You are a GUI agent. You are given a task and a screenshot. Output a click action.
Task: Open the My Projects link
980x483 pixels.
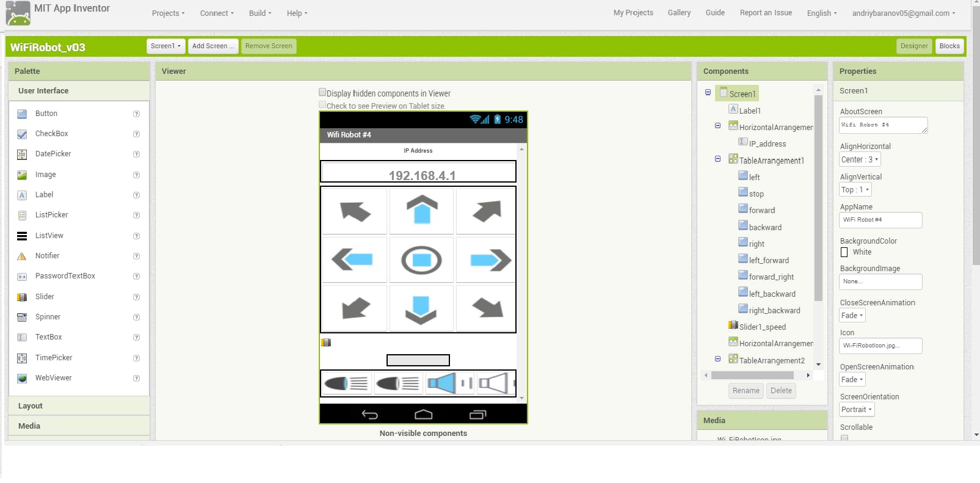[633, 13]
